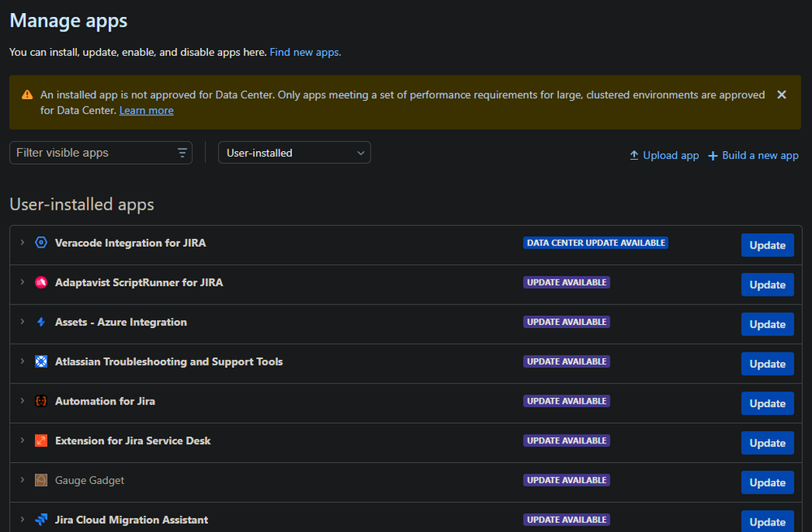This screenshot has height=532, width=812.
Task: Expand the Gauge Gadget row
Action: 22,480
